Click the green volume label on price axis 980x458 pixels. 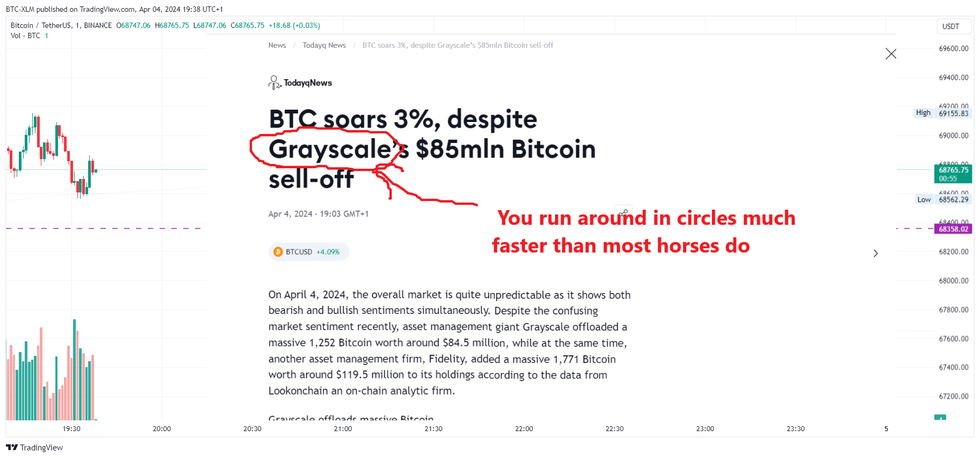[x=940, y=417]
